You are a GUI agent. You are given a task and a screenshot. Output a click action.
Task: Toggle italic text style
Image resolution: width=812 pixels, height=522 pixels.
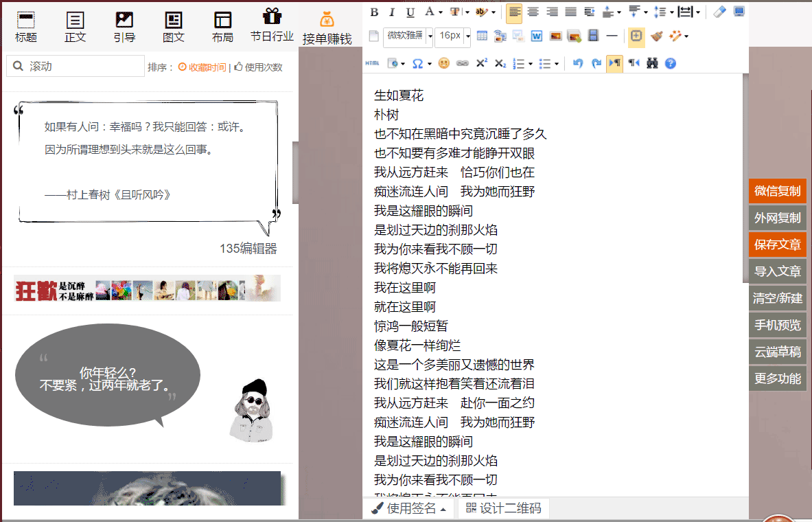392,12
